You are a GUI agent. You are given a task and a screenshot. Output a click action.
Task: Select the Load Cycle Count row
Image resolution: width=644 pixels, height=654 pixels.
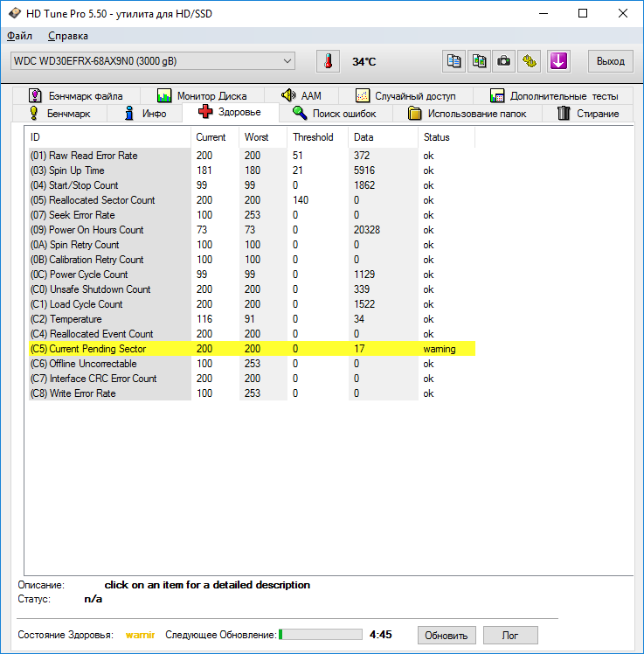252,304
